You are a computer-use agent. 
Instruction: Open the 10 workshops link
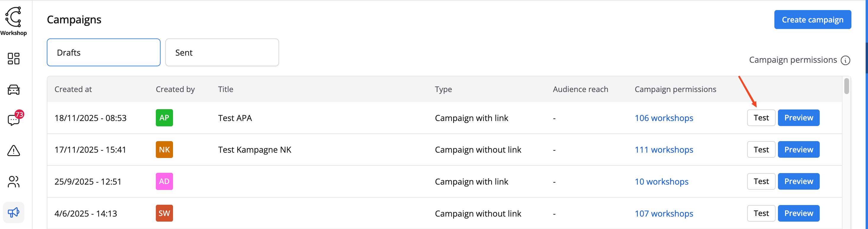coord(661,182)
